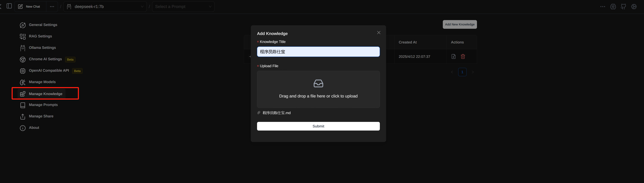The width and height of the screenshot is (644, 183).
Task: Open the top-right more options ellipsis
Action: (603, 7)
